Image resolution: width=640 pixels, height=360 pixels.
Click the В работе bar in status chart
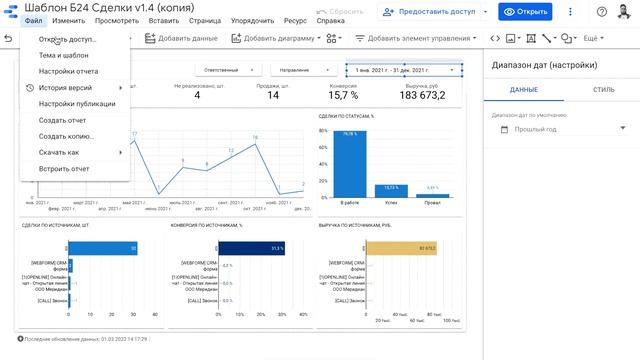[x=350, y=164]
